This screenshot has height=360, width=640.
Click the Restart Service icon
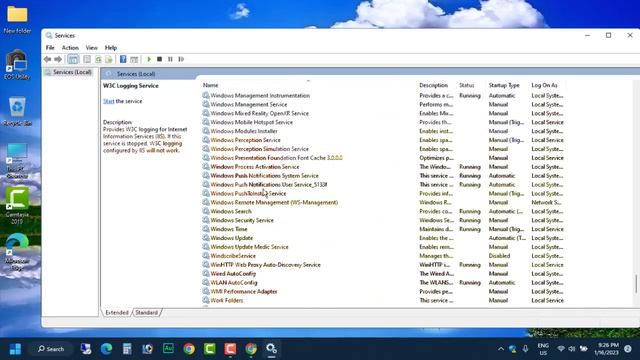click(x=181, y=59)
